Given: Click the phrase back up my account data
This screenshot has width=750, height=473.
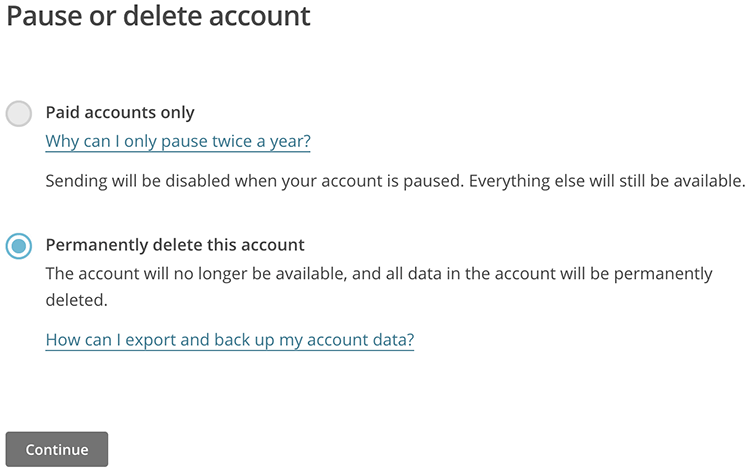Looking at the screenshot, I should [x=323, y=340].
